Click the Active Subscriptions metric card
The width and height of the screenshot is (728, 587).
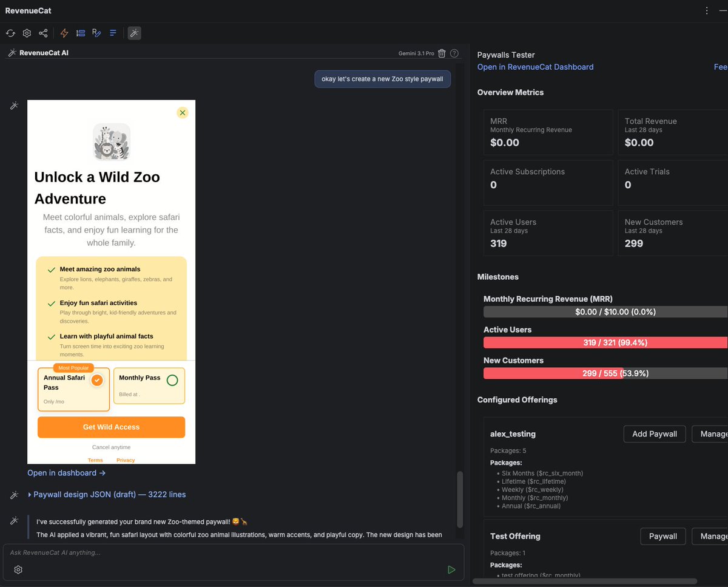548,183
